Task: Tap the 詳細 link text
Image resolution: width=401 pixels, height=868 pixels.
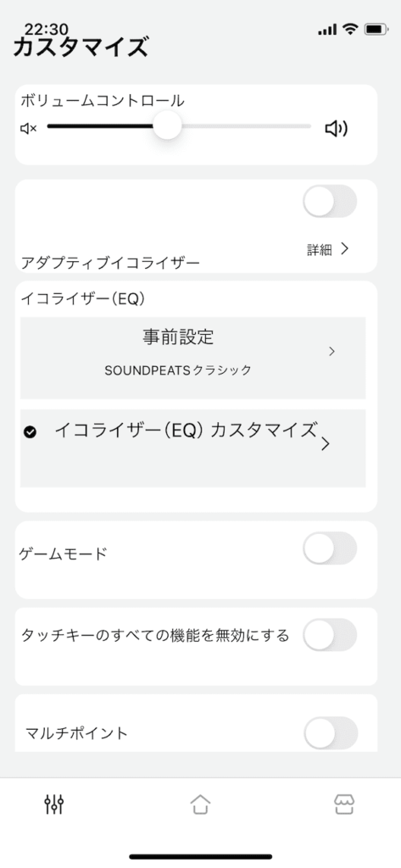Action: pos(320,250)
